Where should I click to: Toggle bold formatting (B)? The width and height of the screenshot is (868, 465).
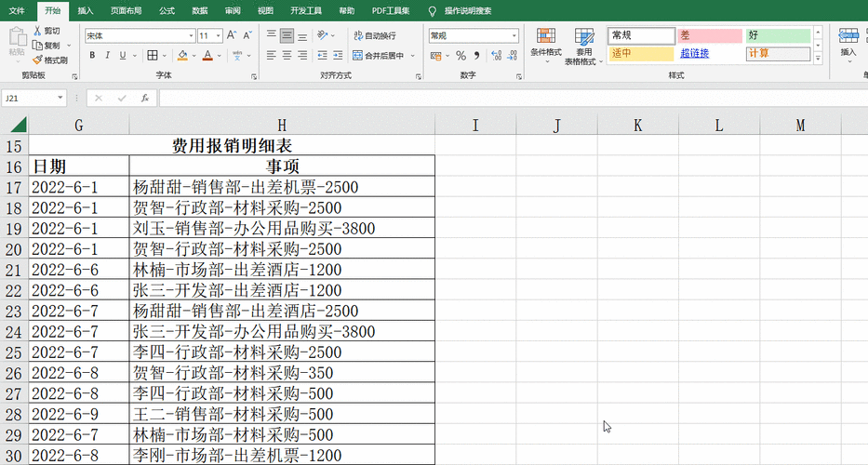92,56
